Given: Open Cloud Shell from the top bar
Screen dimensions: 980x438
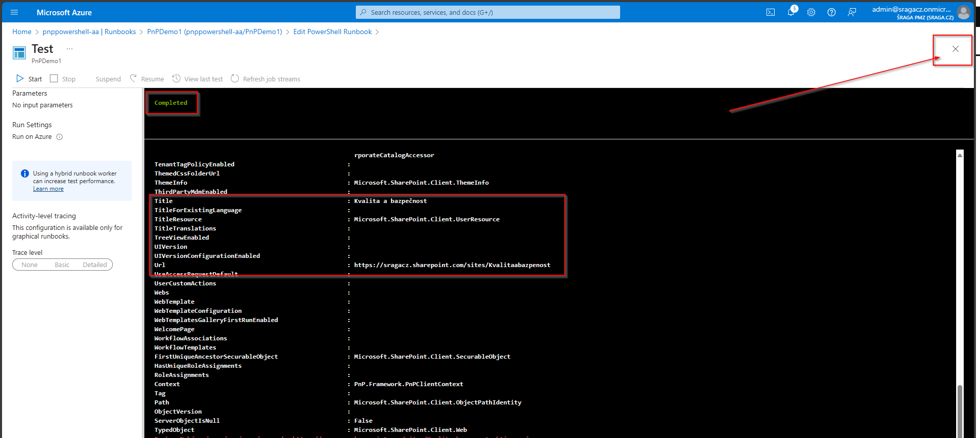Looking at the screenshot, I should coord(771,12).
